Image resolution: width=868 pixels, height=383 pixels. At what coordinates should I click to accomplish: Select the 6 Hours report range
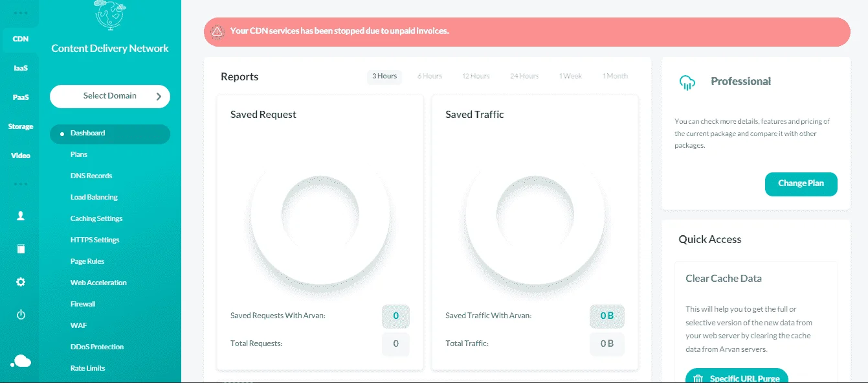point(430,76)
